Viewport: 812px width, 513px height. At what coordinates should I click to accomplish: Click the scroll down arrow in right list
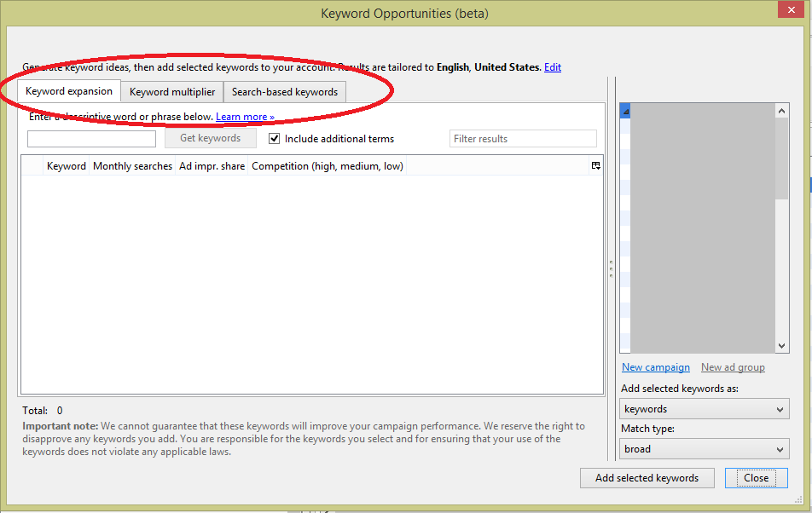click(782, 346)
